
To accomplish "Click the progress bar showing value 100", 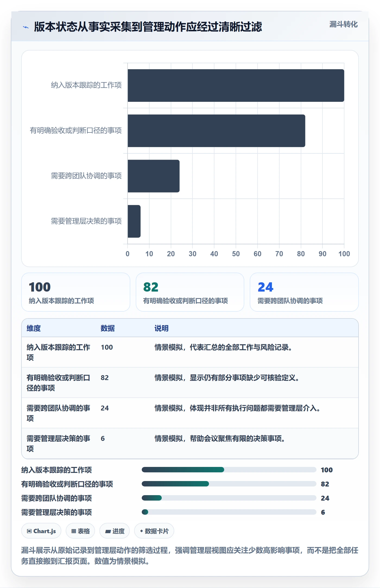I will click(229, 470).
